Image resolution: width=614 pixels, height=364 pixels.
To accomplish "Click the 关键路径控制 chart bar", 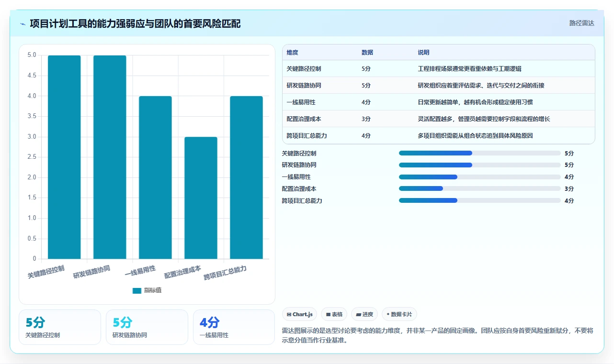I will pyautogui.click(x=64, y=157).
